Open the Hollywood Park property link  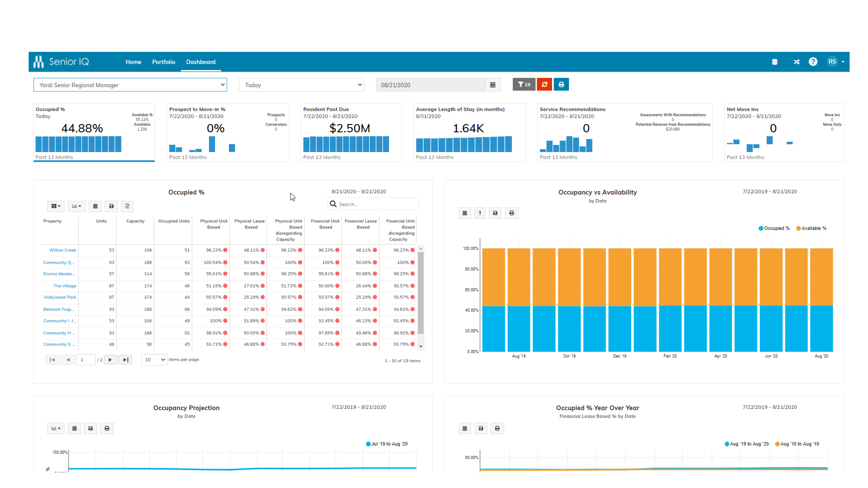[60, 297]
